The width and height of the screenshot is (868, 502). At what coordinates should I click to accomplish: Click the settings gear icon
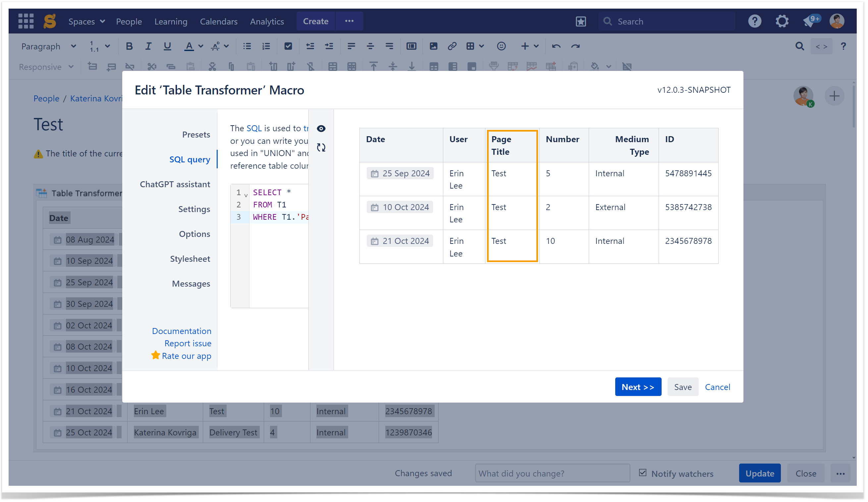(x=782, y=21)
